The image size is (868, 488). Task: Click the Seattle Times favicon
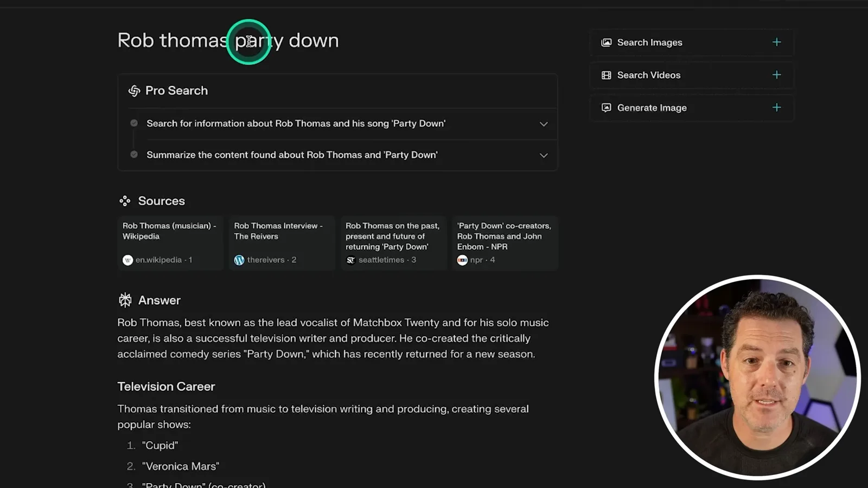tap(351, 260)
